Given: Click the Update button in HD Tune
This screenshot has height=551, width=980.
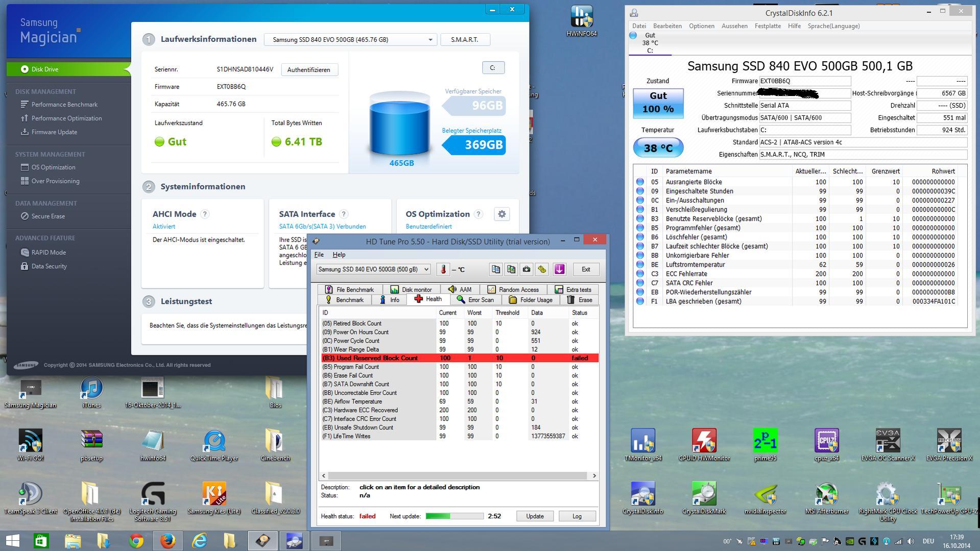Looking at the screenshot, I should coord(535,516).
